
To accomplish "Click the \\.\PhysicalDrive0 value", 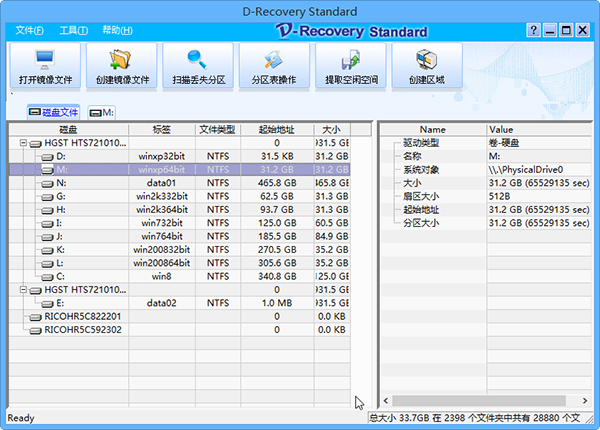I will 526,170.
